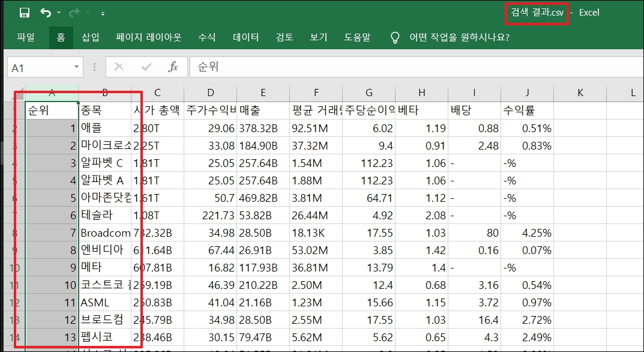Click the 펩시코 cell

tap(104, 337)
